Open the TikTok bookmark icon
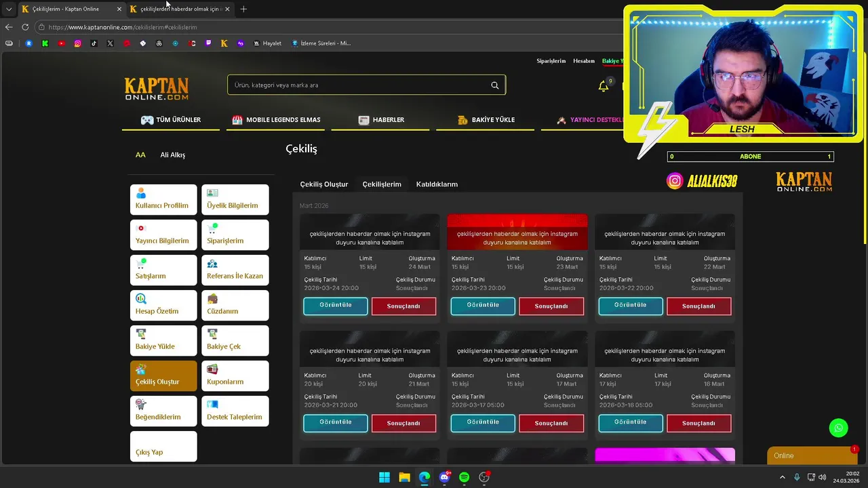 94,43
